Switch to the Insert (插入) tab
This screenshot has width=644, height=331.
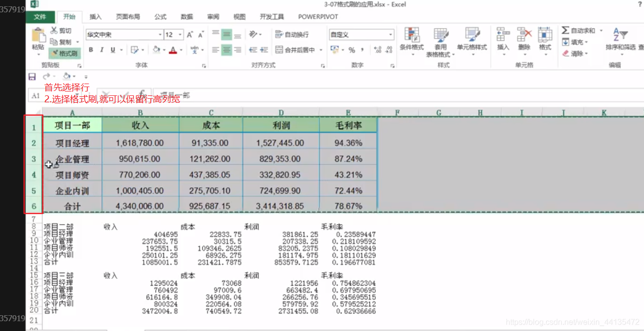(95, 17)
